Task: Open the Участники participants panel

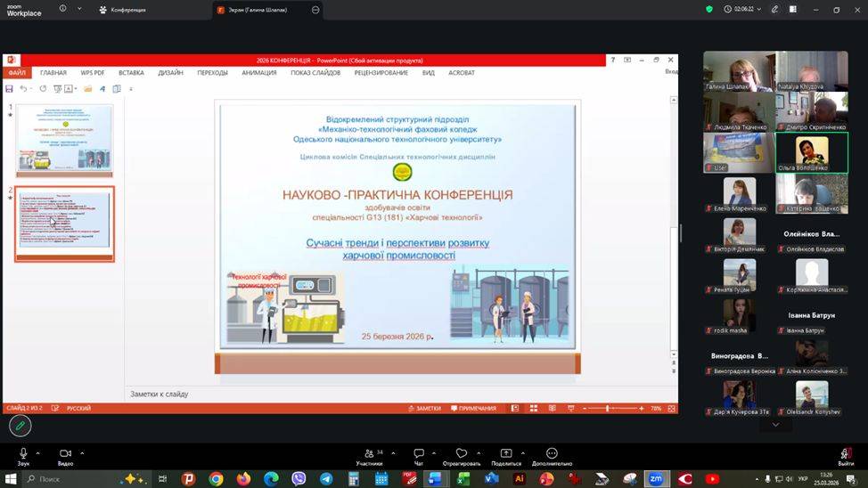Action: coord(369,454)
